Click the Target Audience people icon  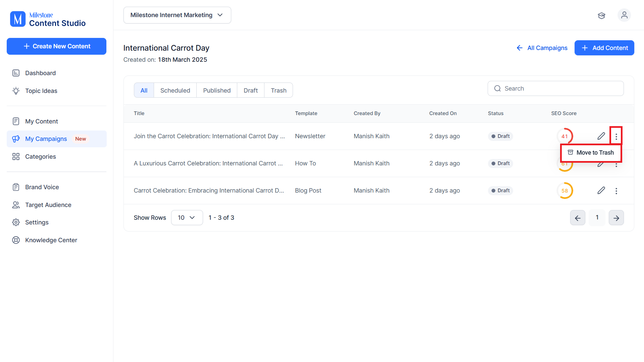(x=16, y=205)
